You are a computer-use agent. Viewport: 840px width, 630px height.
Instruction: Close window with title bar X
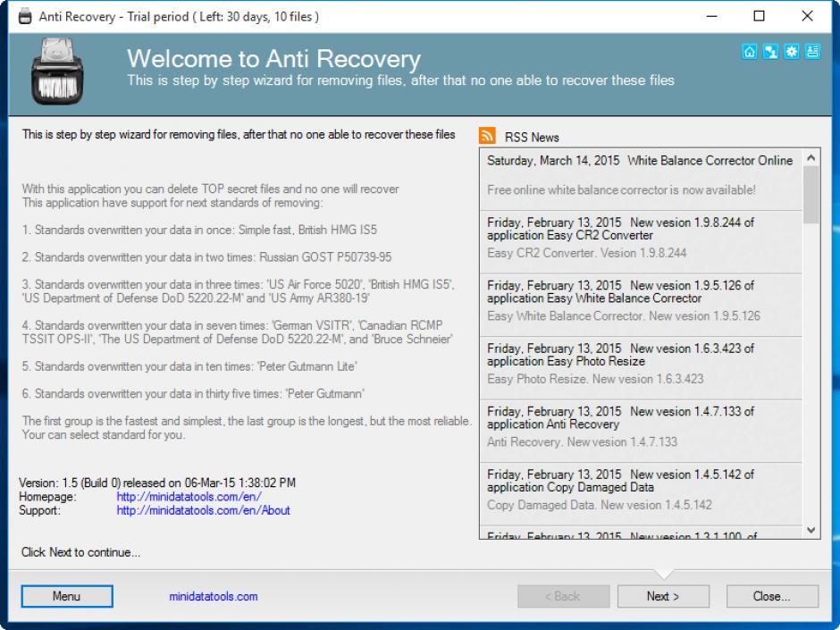807,16
